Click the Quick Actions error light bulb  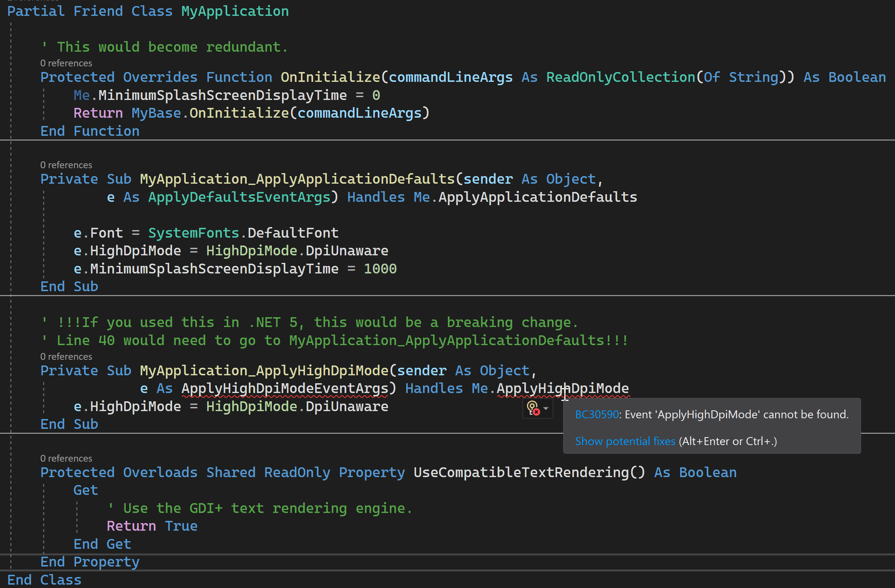532,408
